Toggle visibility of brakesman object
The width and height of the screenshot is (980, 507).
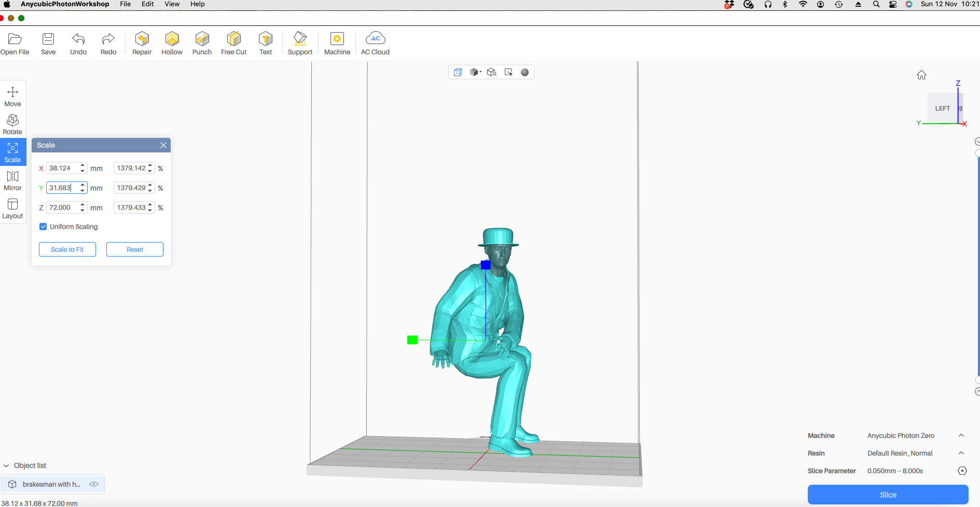tap(94, 484)
